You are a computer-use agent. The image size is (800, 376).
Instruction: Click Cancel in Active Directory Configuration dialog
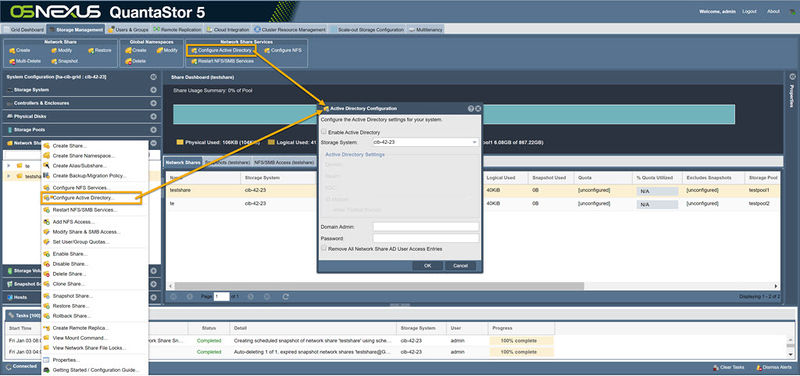460,266
